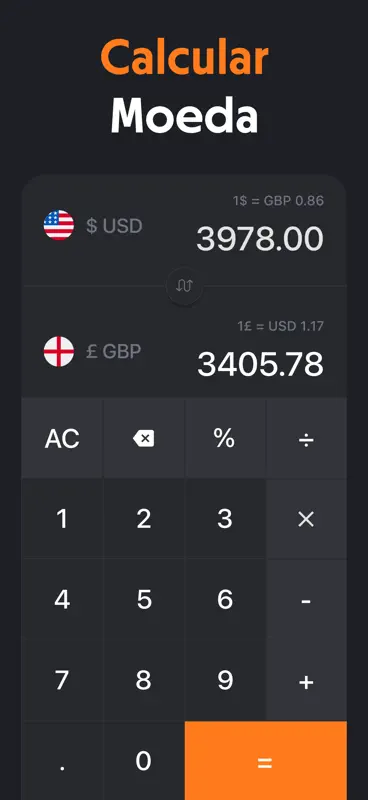The height and width of the screenshot is (800, 368).
Task: Tap the number 0 key
Action: 143,761
